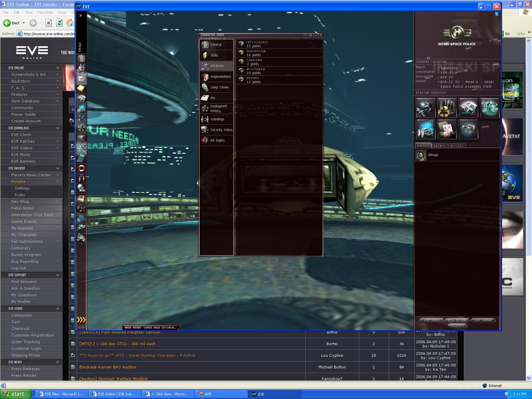Open the Reprocessing Plant recycle icon
This screenshot has height=399, width=532.
447,108
